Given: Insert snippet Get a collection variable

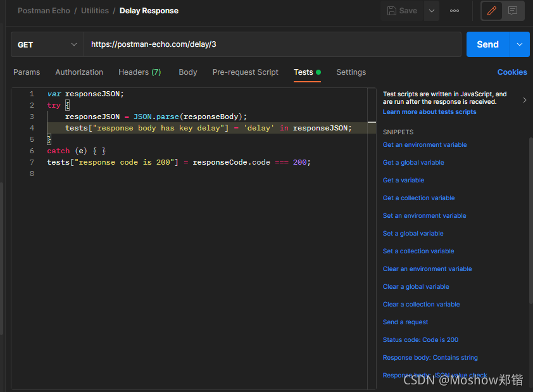Looking at the screenshot, I should 418,198.
